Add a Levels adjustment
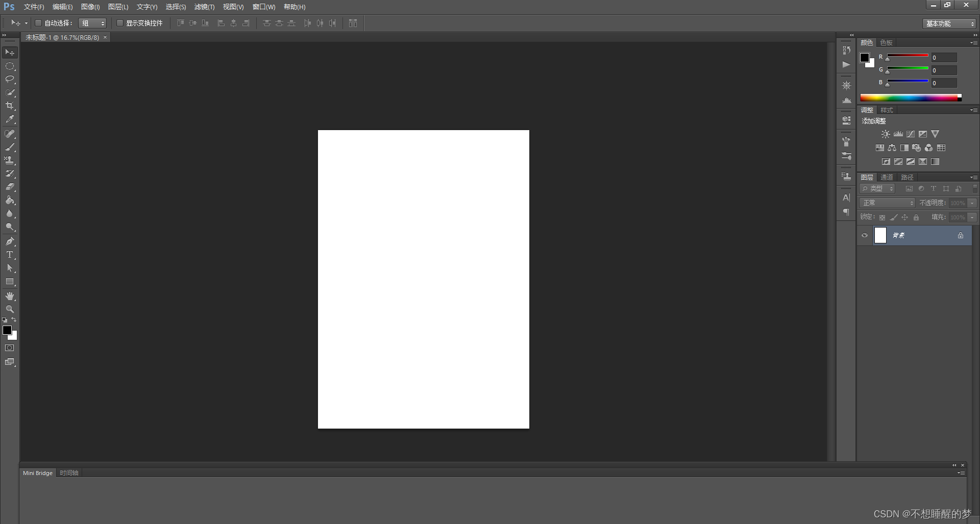Screen dimensions: 980x524 898,134
